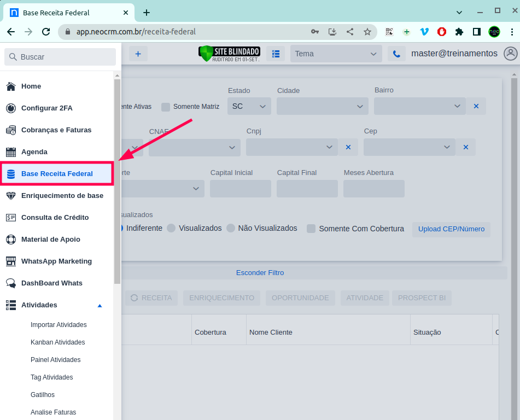520x420 pixels.
Task: Click the Material de Apoio lifebuoy icon
Action: click(x=11, y=240)
